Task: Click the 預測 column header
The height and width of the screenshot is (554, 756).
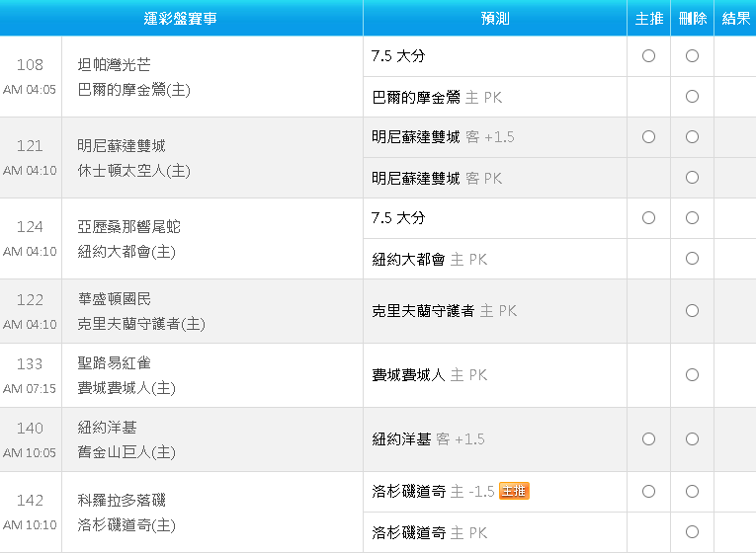Action: 495,19
